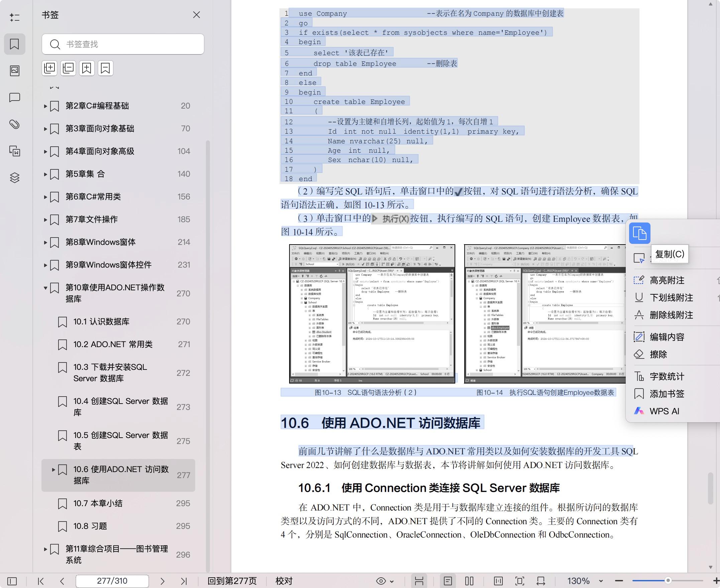This screenshot has width=720, height=588.
Task: Click 回到第277页 button
Action: click(x=232, y=581)
